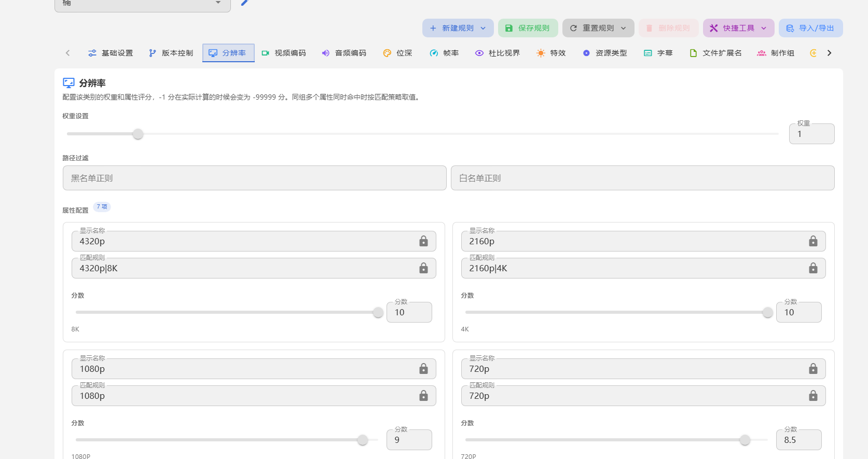
Task: Open the rule selector combo box
Action: tap(142, 5)
